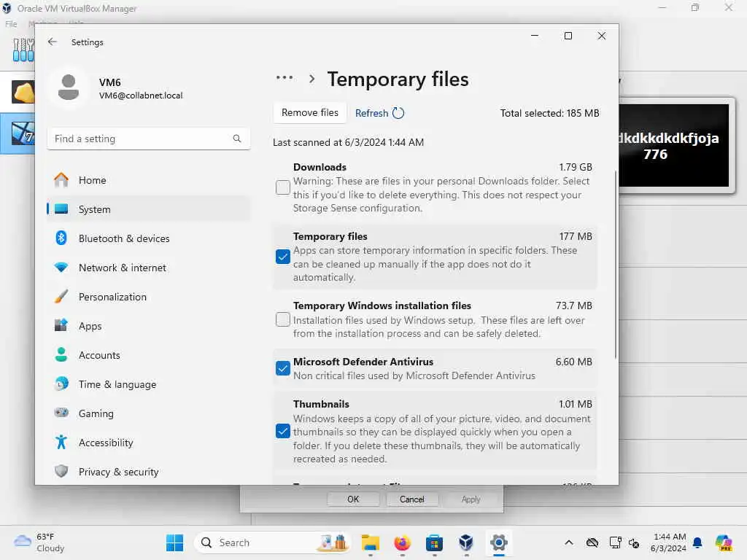The height and width of the screenshot is (560, 747).
Task: Open Firefox from taskbar
Action: click(403, 542)
